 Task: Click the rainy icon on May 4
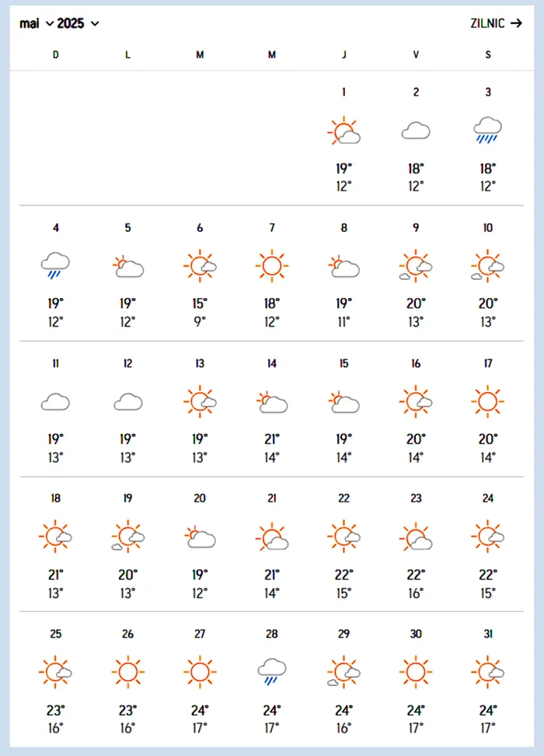pyautogui.click(x=56, y=265)
